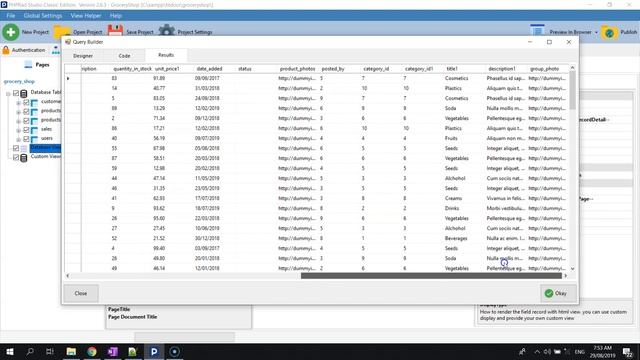Open the Windows Start menu
The image size is (640, 360).
click(x=10, y=351)
